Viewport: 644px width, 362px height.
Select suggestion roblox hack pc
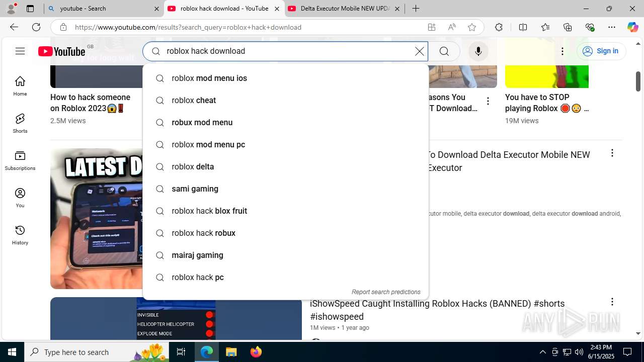(x=286, y=277)
